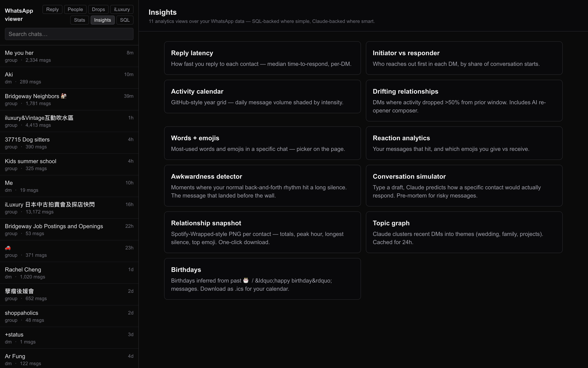Open the Reply tab
This screenshot has width=588, height=368.
52,9
